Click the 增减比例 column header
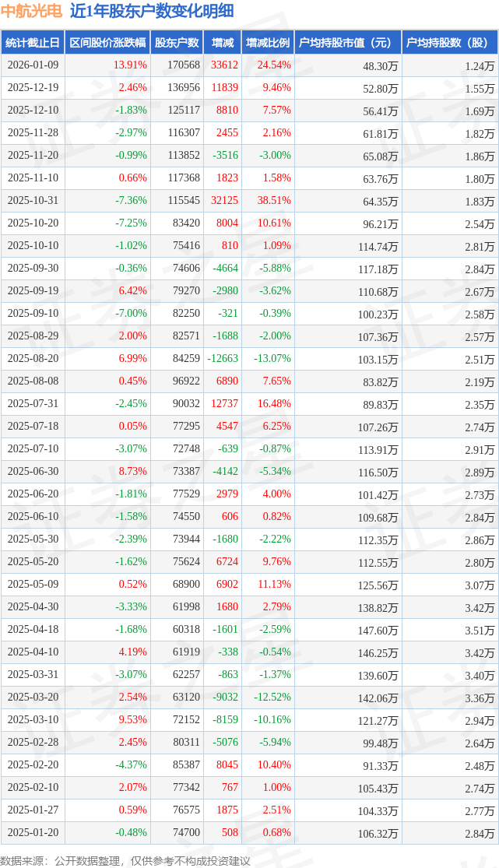The height and width of the screenshot is (868, 499). click(x=267, y=43)
